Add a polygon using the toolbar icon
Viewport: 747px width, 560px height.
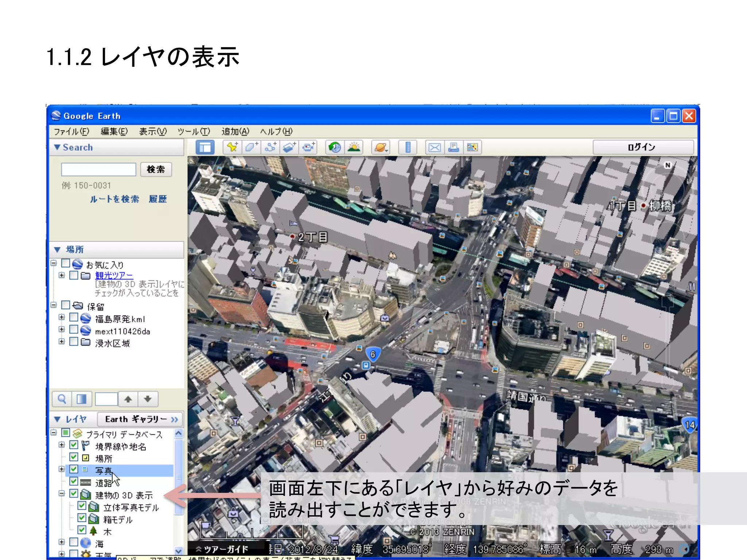(x=251, y=147)
